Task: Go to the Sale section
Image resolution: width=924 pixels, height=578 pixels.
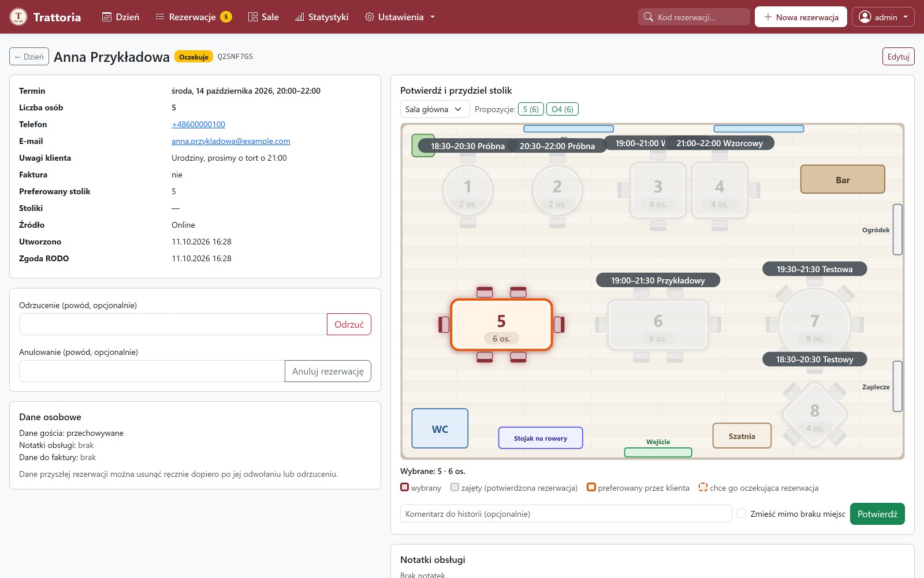Action: point(263,17)
